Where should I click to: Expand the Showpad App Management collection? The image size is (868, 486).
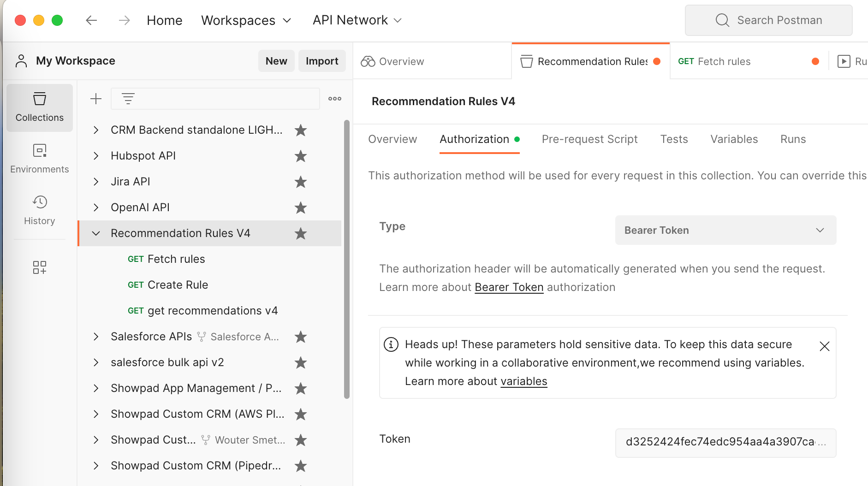[96, 388]
